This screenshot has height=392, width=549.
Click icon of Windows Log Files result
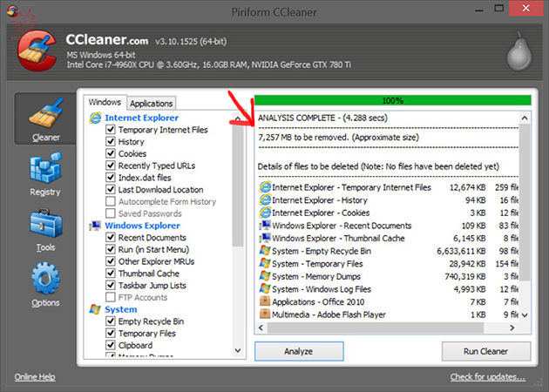(265, 288)
